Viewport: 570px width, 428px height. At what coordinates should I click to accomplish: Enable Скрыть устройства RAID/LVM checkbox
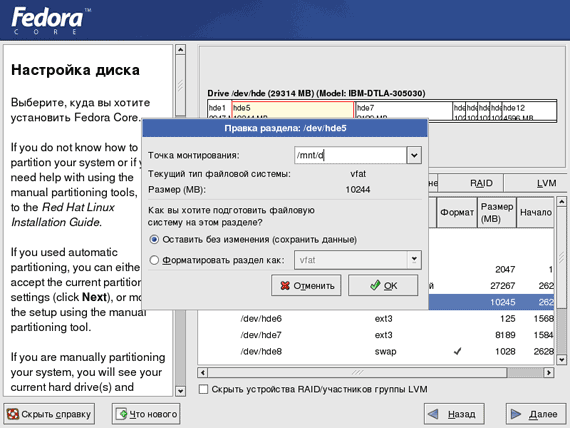point(204,389)
